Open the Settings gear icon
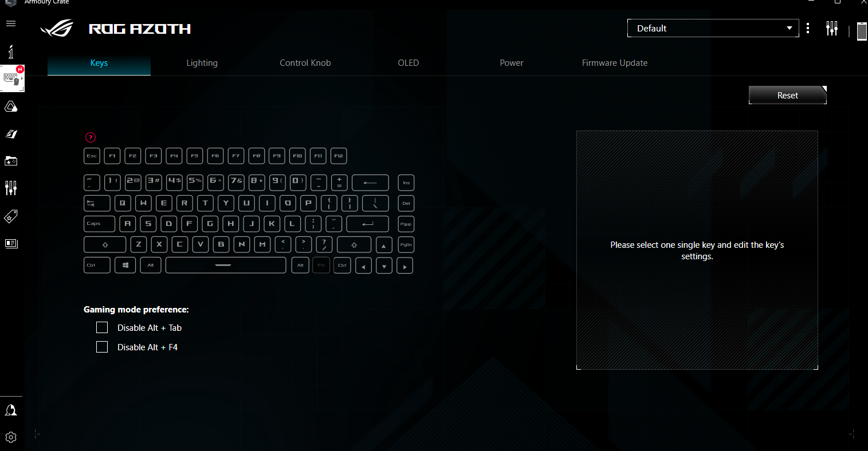This screenshot has height=451, width=868. pyautogui.click(x=11, y=437)
